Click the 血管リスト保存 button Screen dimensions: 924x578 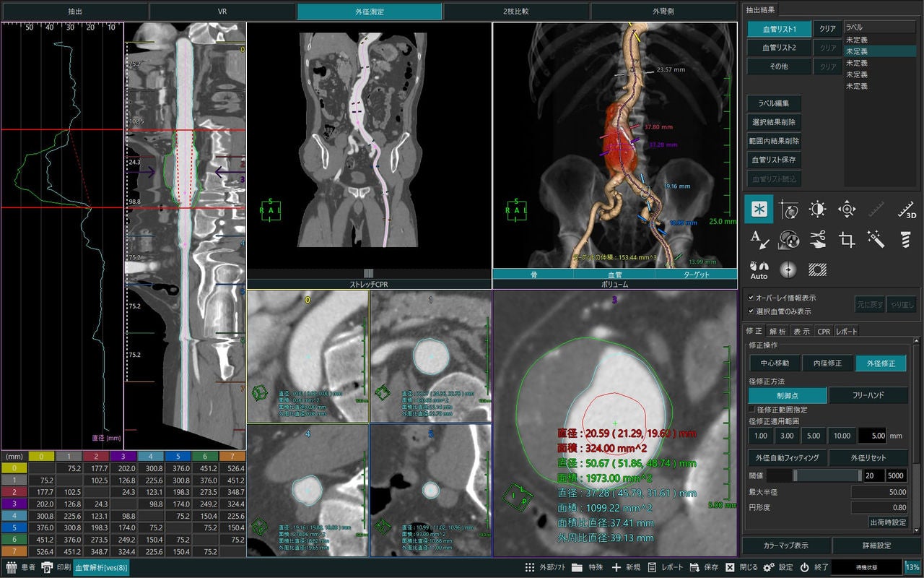pyautogui.click(x=774, y=160)
